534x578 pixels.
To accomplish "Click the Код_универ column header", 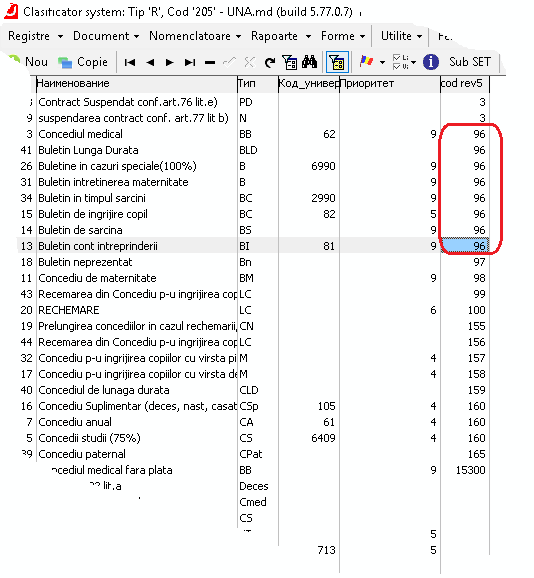I will (x=309, y=83).
